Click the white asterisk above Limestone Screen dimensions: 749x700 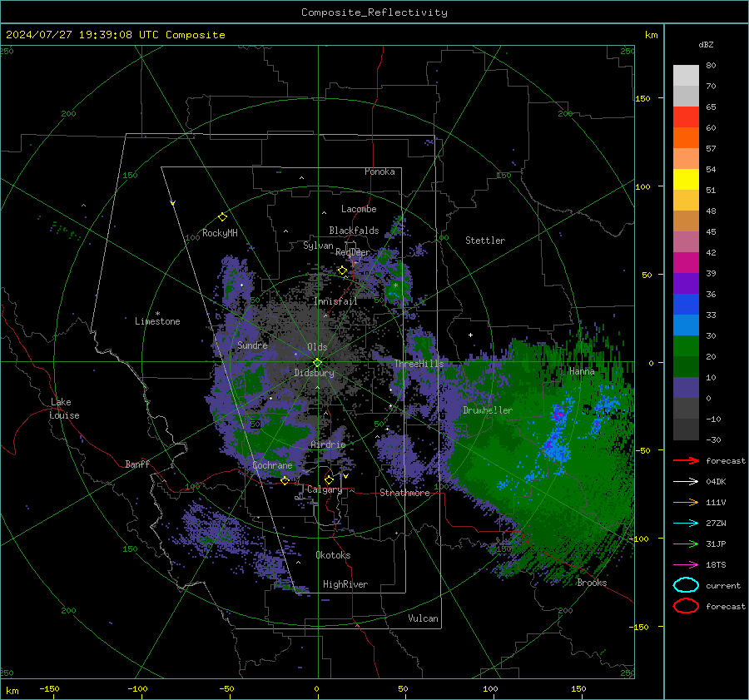(157, 314)
